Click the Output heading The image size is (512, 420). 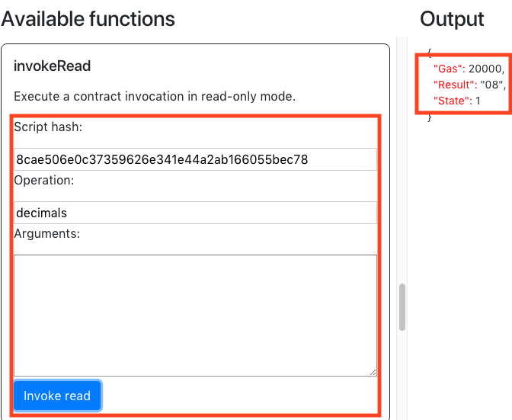pos(452,19)
